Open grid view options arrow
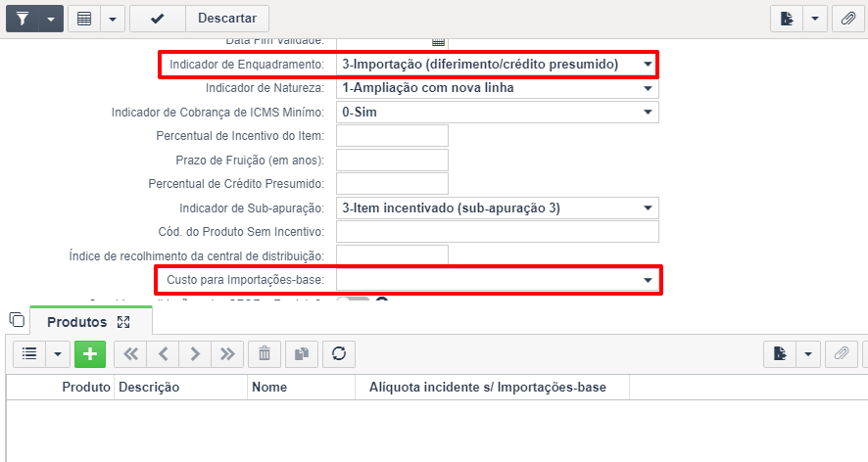Screen dimensions: 868x462 tap(113, 19)
